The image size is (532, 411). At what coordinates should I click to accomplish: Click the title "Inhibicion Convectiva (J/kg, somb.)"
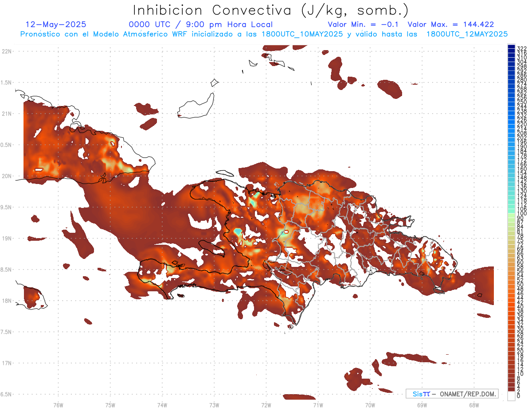point(271,11)
